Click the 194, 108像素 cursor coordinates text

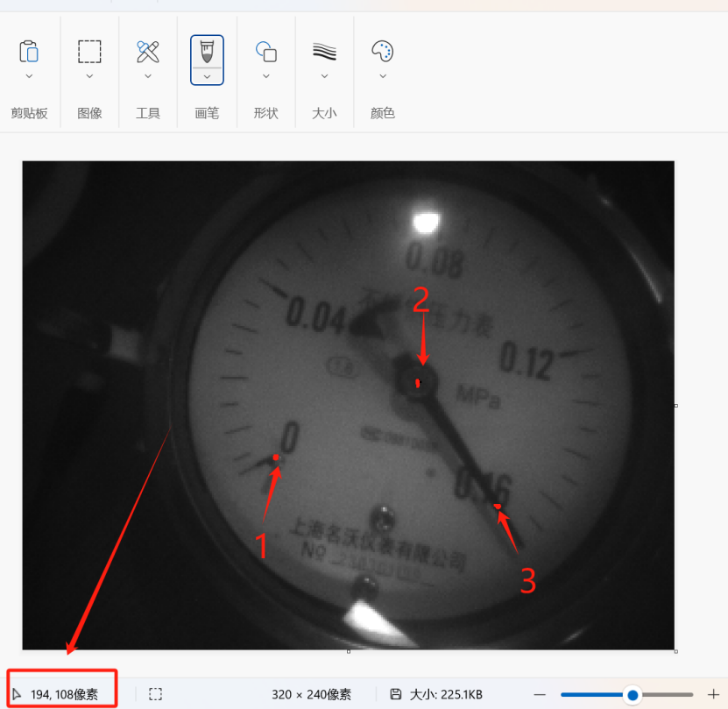64,695
